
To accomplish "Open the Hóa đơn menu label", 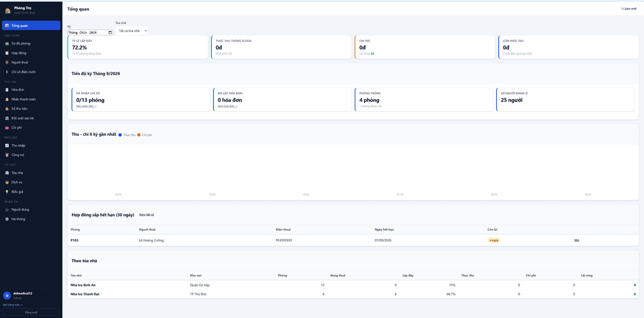I will pos(18,90).
